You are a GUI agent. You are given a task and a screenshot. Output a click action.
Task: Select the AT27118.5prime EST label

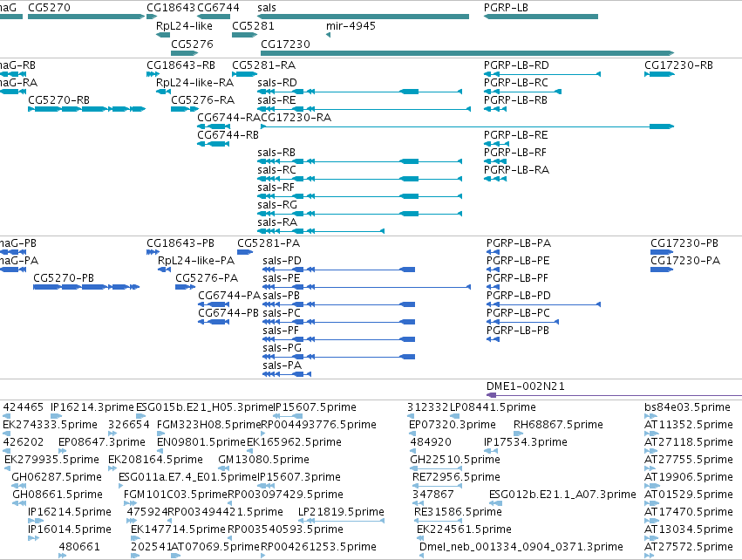click(689, 442)
